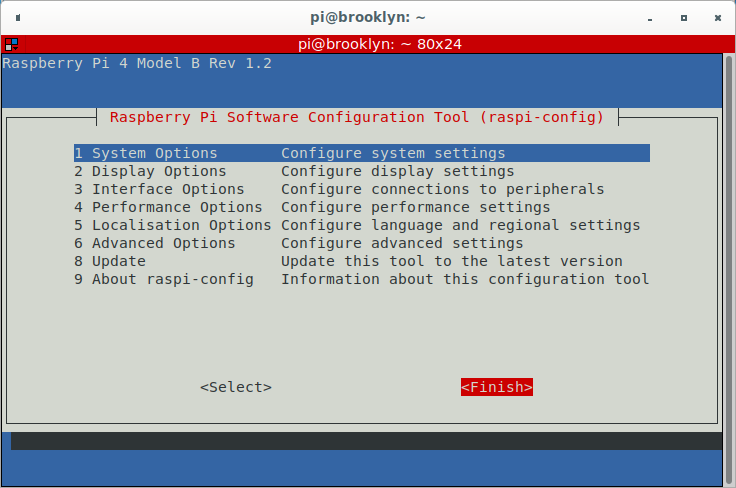Close the pi@brooklyn terminal window

pos(718,18)
